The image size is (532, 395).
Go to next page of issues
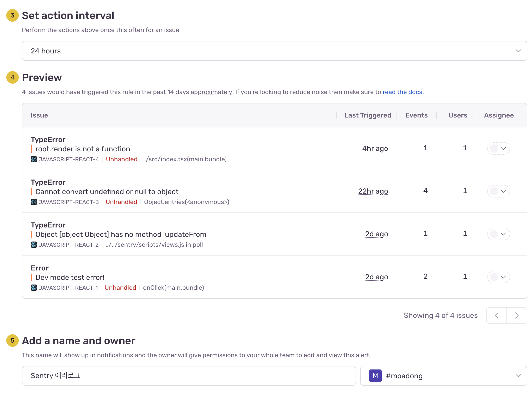pos(517,316)
